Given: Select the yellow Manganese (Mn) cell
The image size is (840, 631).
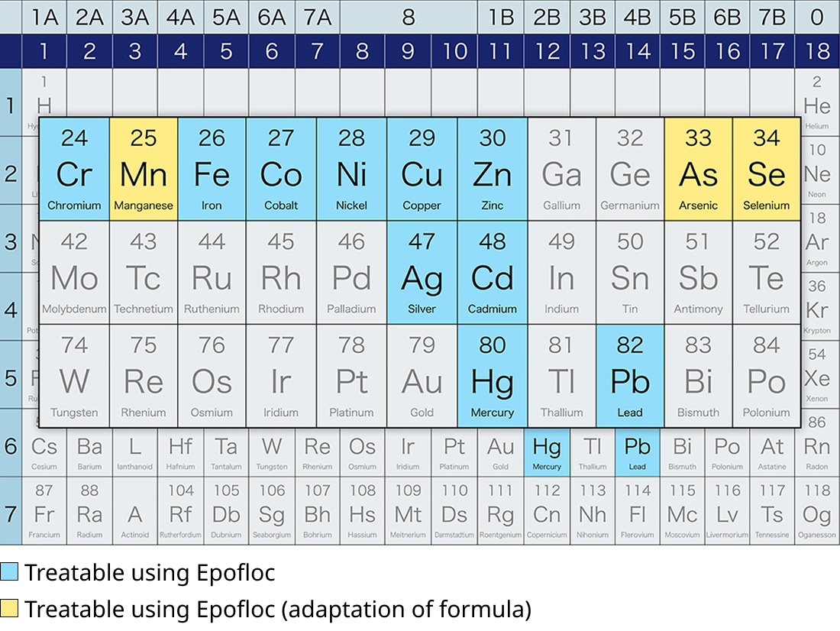Looking at the screenshot, I should point(144,170).
